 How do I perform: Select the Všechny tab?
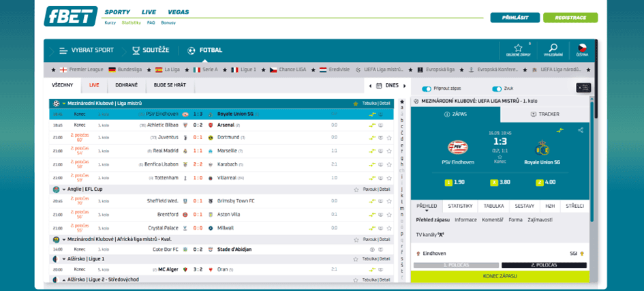[x=63, y=85]
